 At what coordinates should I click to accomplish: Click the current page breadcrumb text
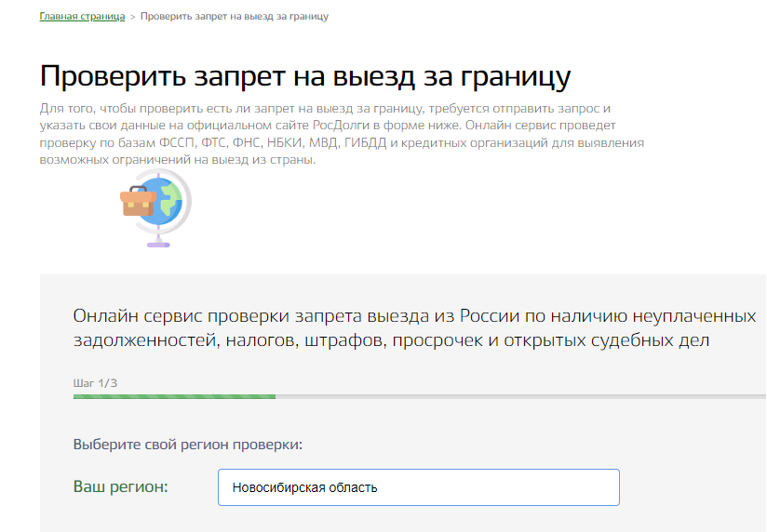pos(234,17)
